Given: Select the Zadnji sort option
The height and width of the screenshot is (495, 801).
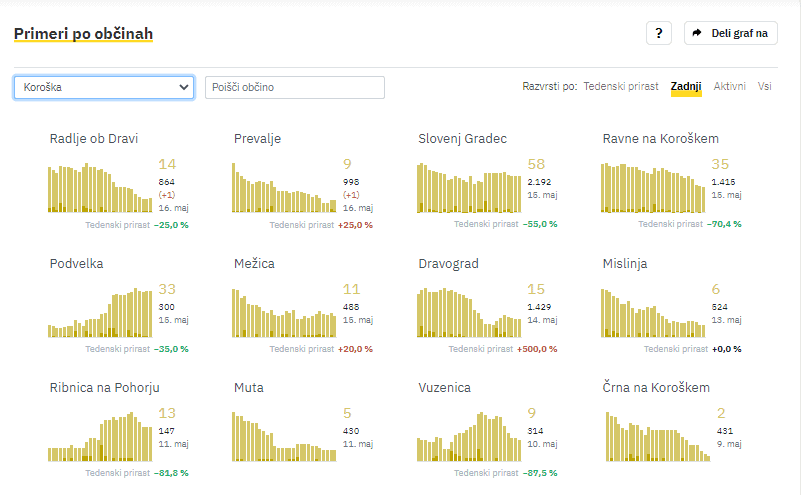Looking at the screenshot, I should (x=686, y=87).
